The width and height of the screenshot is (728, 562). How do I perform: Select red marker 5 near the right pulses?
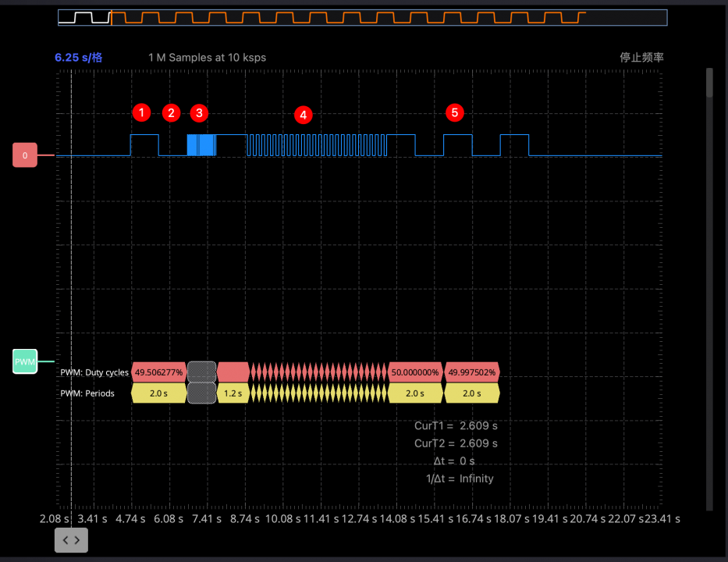point(455,112)
